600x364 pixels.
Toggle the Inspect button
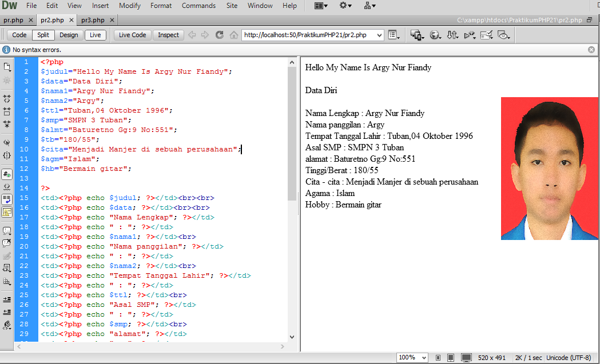(x=168, y=35)
